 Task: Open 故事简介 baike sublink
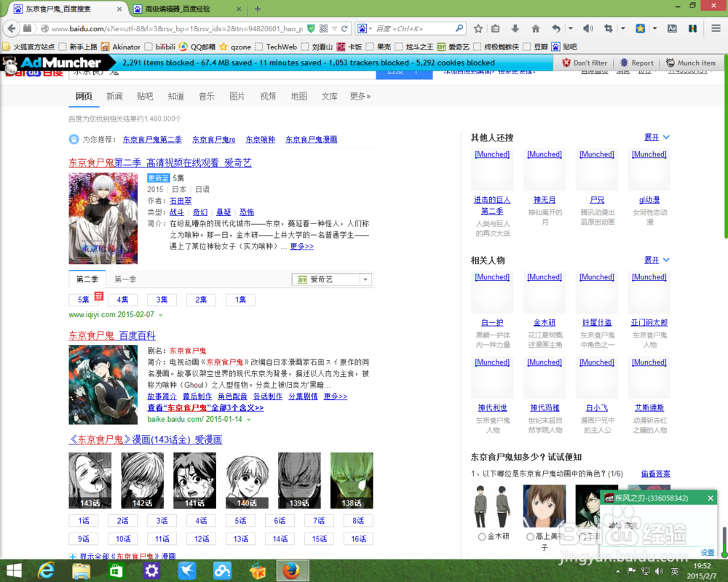pyautogui.click(x=162, y=396)
